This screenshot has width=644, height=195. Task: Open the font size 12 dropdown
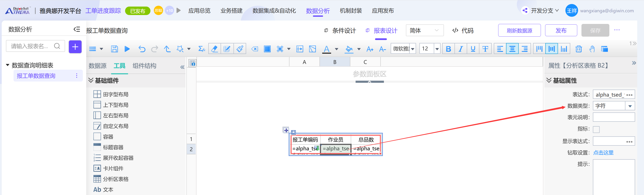coord(437,49)
